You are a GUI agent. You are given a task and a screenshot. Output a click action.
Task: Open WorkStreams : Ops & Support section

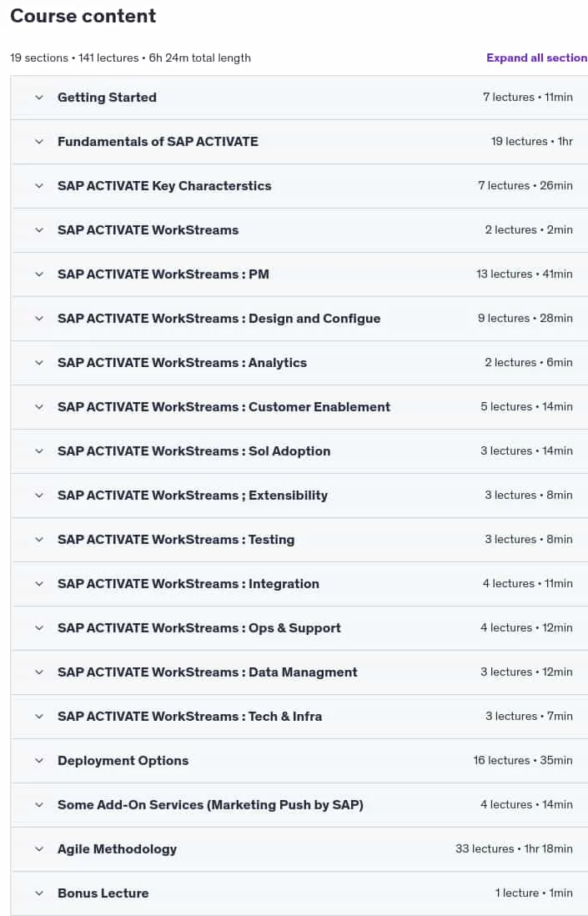[199, 628]
